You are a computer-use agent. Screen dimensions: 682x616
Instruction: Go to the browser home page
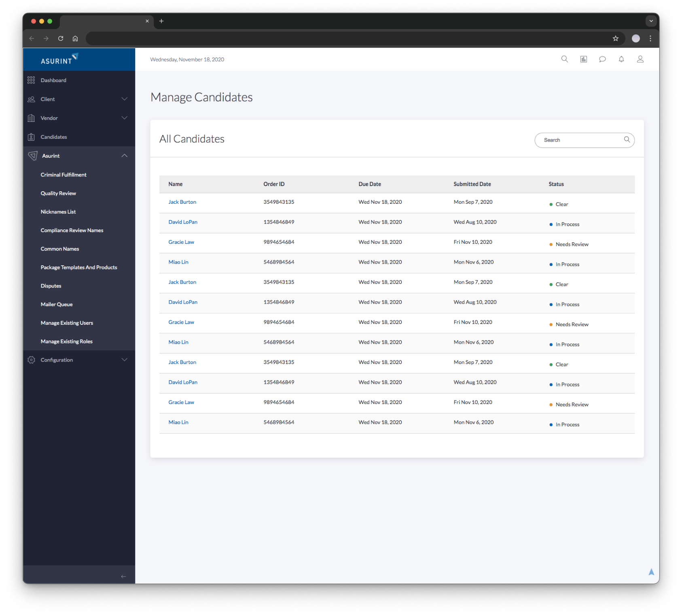[x=75, y=38]
